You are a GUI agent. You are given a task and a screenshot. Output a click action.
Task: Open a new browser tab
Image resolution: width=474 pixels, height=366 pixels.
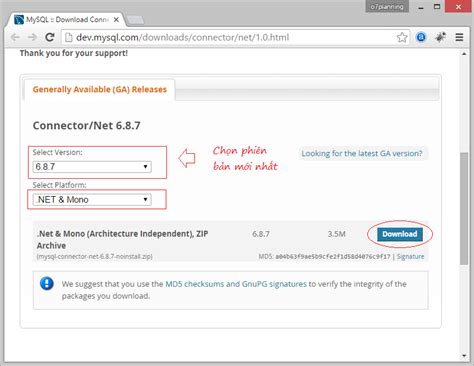[x=136, y=20]
